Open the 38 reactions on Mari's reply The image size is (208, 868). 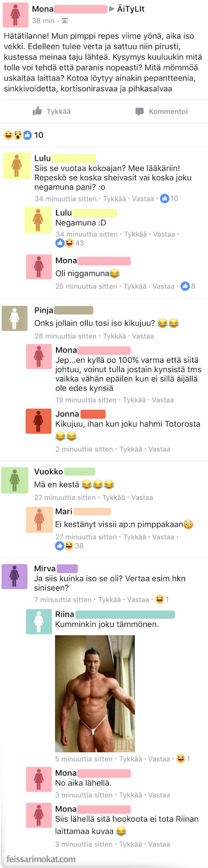click(x=70, y=546)
